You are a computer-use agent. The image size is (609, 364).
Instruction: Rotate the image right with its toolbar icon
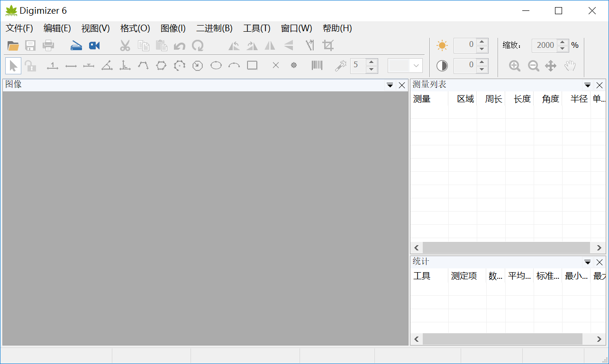click(252, 46)
